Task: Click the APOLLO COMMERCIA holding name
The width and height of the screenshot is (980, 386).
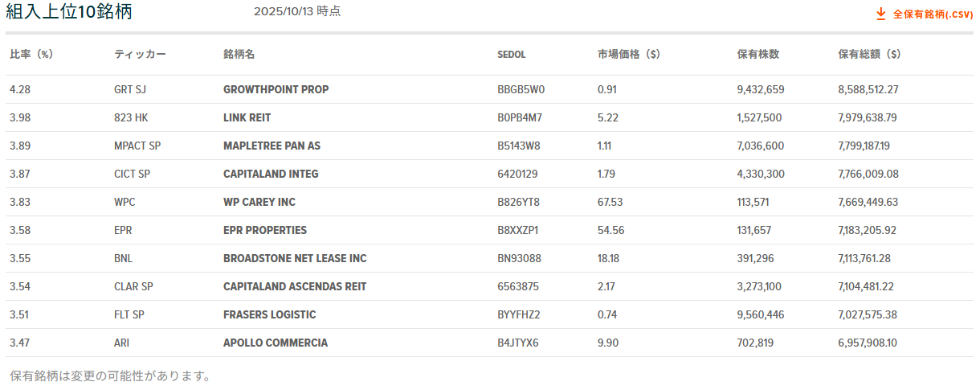Action: 276,343
